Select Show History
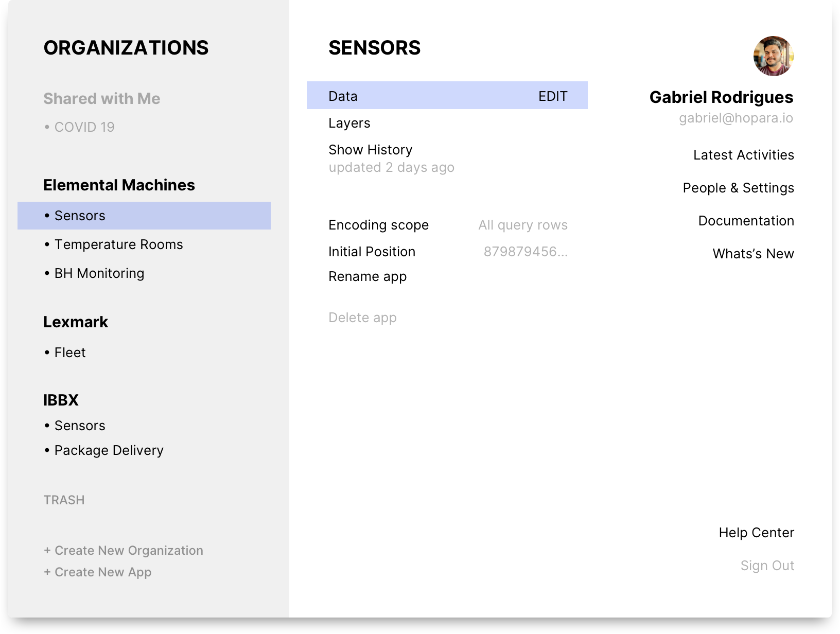Viewport: 840px width, 634px height. tap(371, 150)
